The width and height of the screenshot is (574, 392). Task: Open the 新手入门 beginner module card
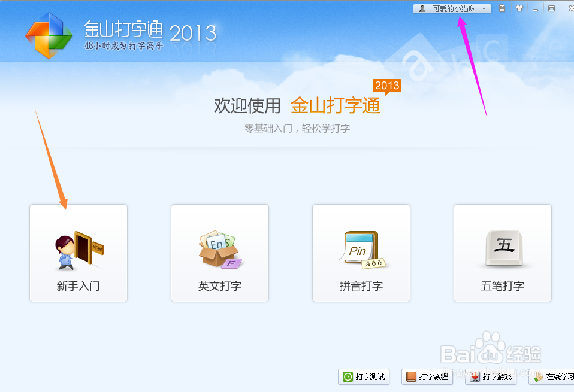pyautogui.click(x=78, y=253)
